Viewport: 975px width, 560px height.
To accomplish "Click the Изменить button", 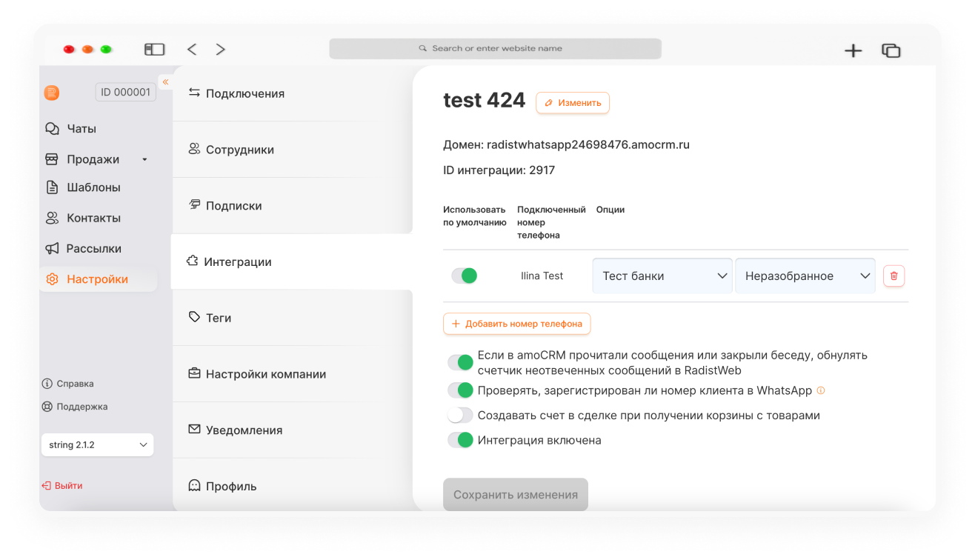I will click(573, 103).
